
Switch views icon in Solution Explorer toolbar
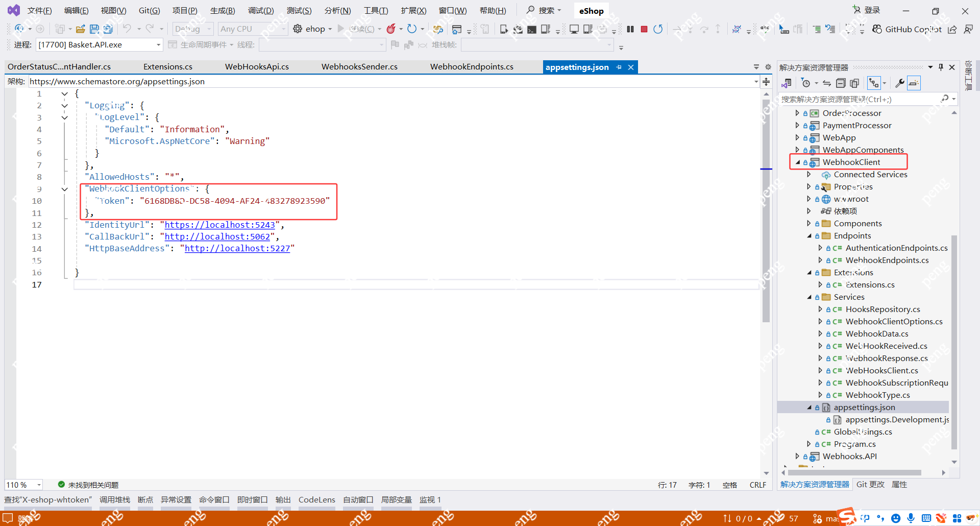click(787, 83)
